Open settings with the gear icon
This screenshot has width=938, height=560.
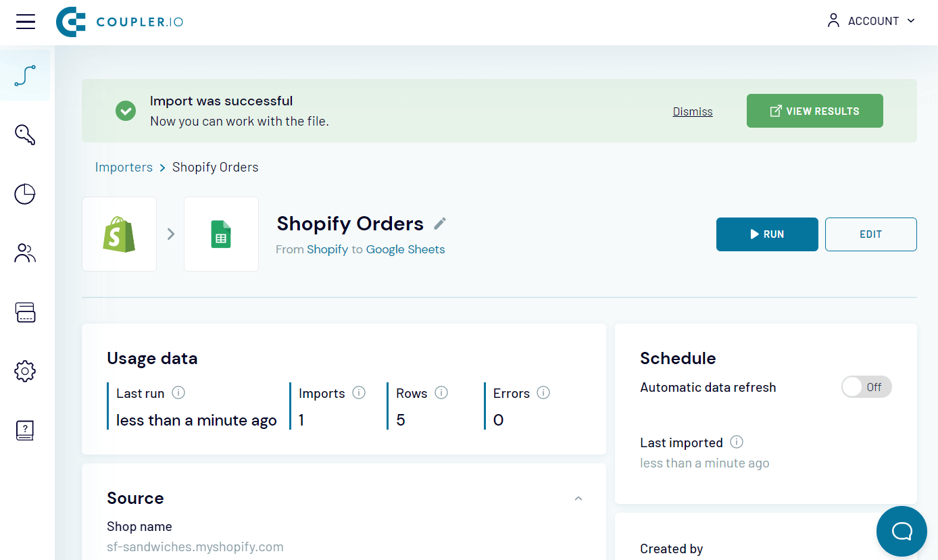[25, 371]
